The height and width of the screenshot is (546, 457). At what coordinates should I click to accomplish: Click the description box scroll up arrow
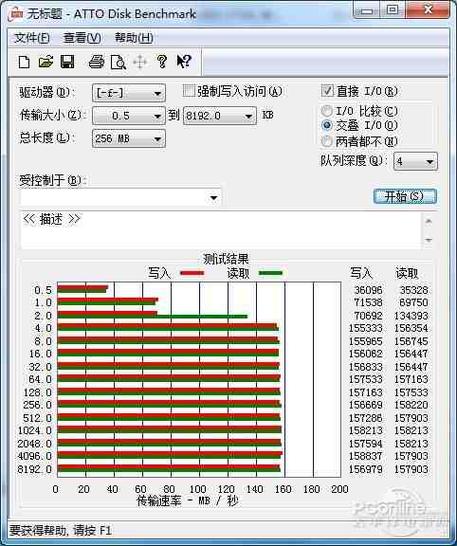click(x=429, y=221)
